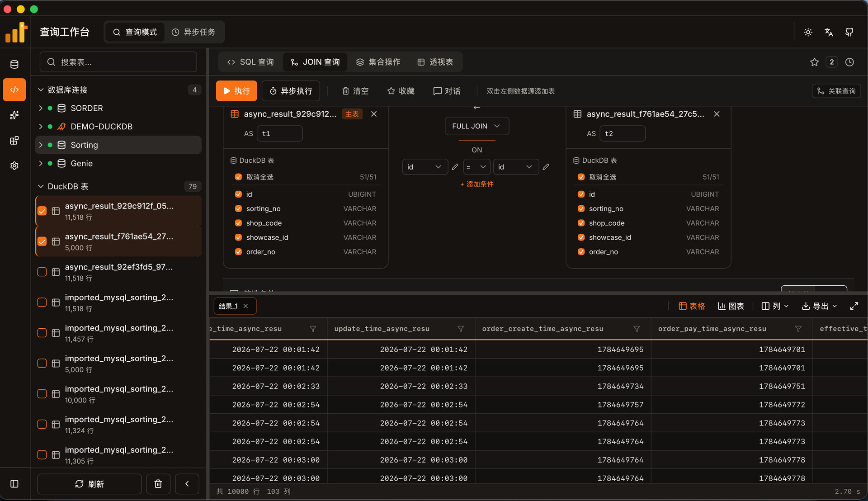Check async_result_92ef3fd5_97 table checkbox
868x501 pixels.
[42, 272]
